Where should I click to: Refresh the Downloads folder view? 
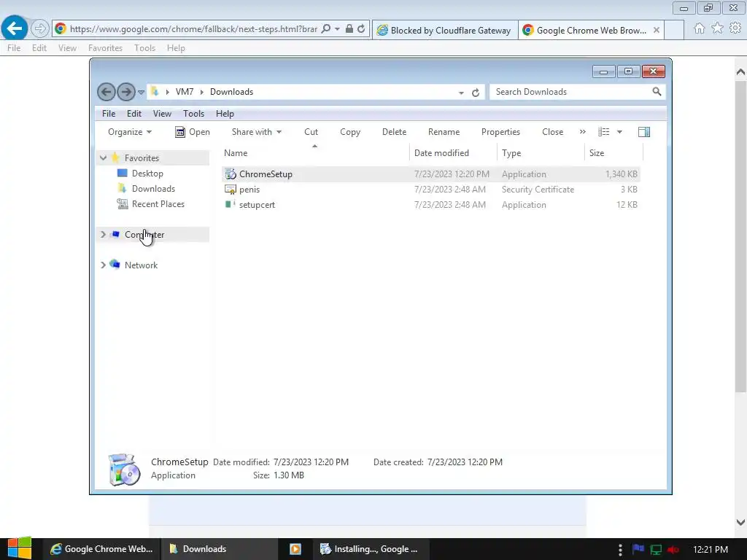[476, 93]
